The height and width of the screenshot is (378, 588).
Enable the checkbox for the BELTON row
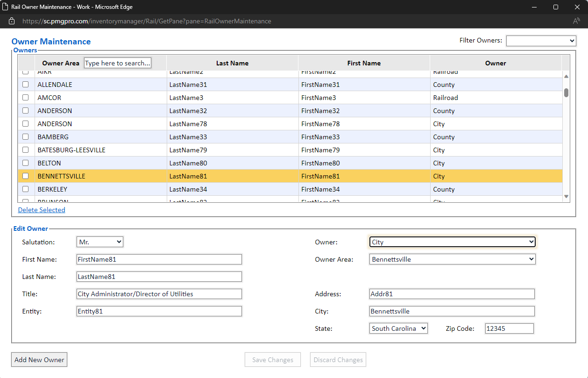[26, 163]
